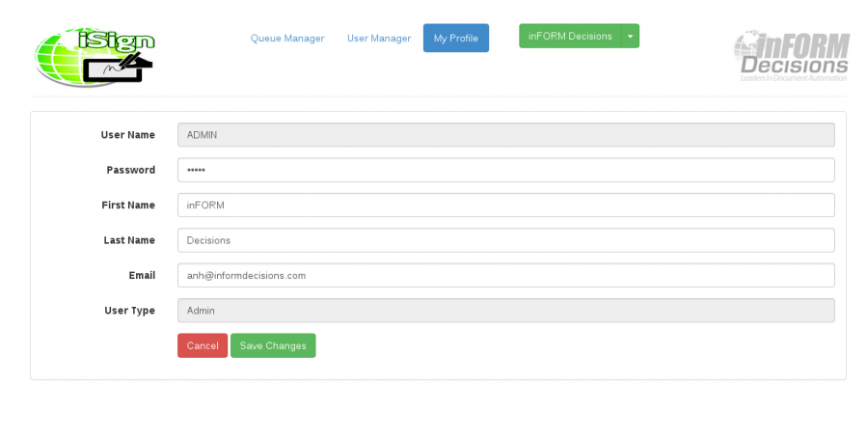Image resolution: width=868 pixels, height=438 pixels.
Task: Click the disabled User Name field
Action: 505,135
